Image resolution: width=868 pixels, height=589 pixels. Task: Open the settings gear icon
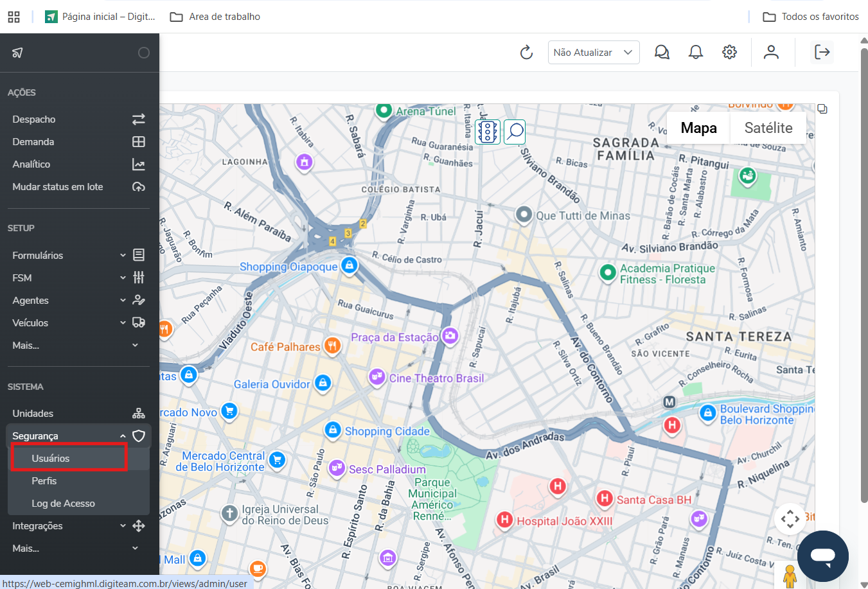[x=729, y=53]
